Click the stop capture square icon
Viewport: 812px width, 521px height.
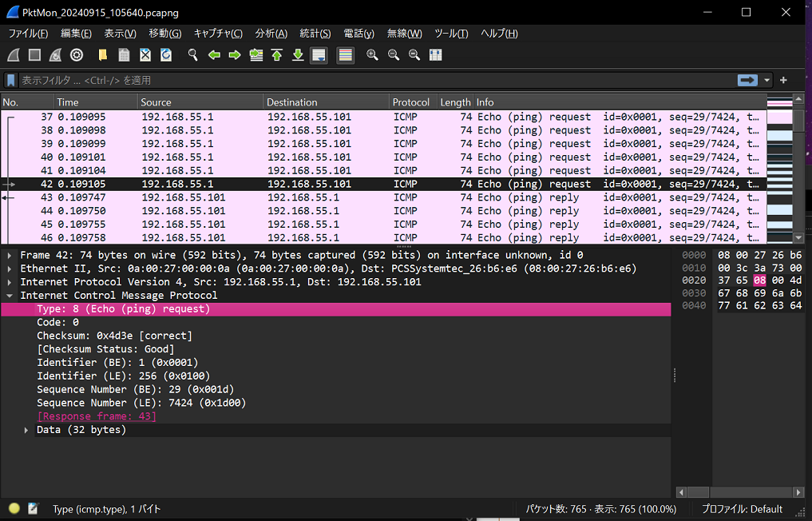(34, 55)
